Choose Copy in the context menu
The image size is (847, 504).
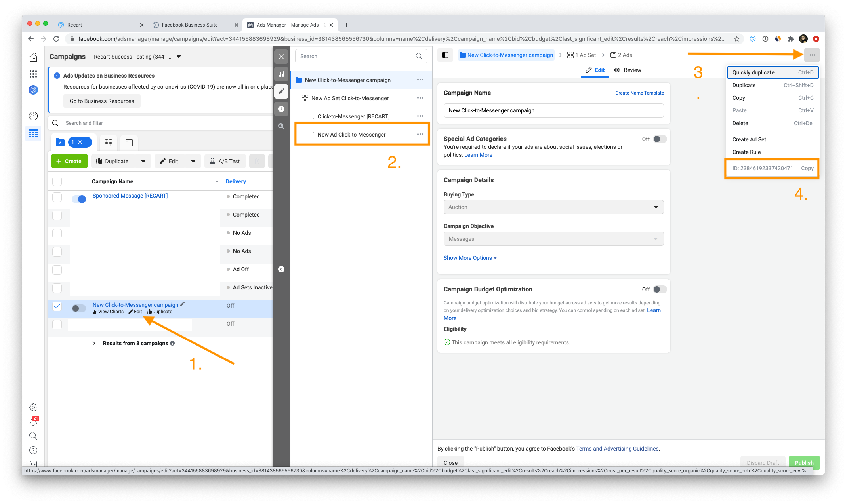pyautogui.click(x=773, y=98)
